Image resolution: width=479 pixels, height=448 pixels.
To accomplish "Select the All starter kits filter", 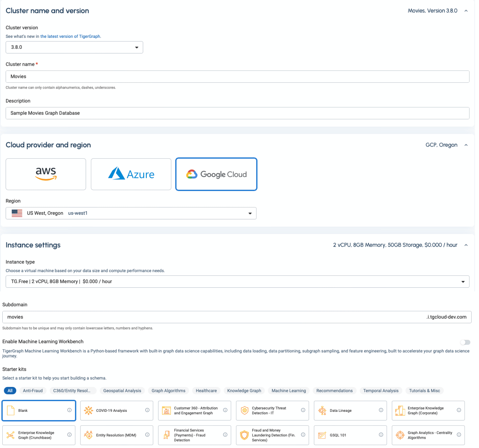I will click(x=10, y=391).
